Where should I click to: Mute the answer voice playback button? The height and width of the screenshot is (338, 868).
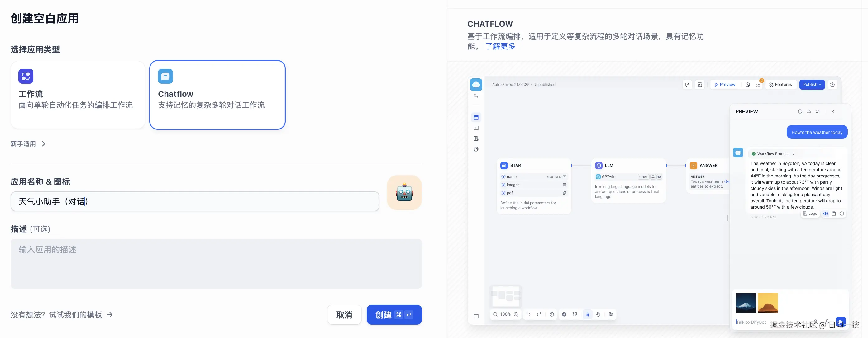click(x=826, y=214)
